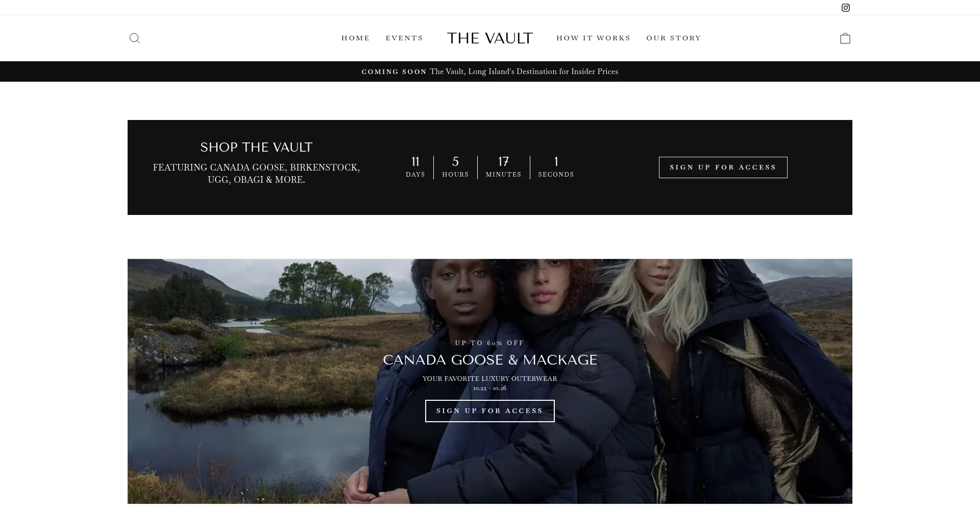Screen dimensions: 980x507
Task: Click the Canada Goose & Mackage heading
Action: point(490,360)
